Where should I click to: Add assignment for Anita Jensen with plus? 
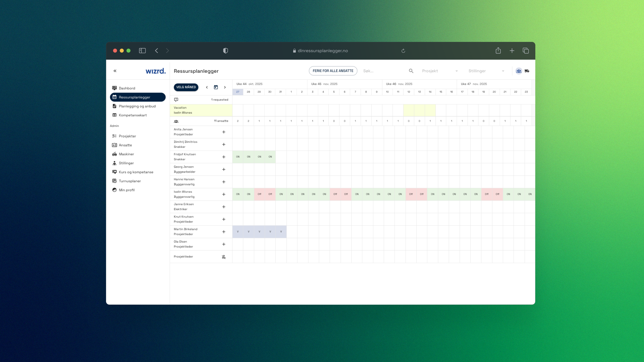tap(224, 132)
